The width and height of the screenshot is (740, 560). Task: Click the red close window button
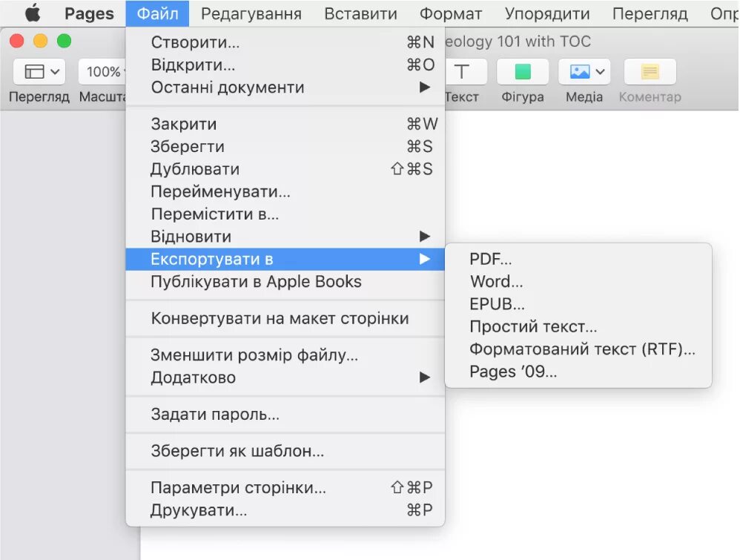click(17, 41)
